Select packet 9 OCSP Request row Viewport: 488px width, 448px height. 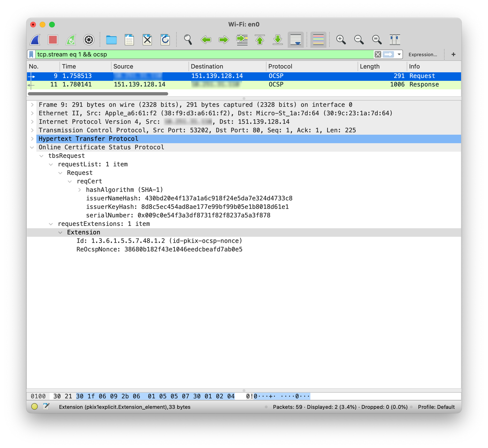point(244,76)
